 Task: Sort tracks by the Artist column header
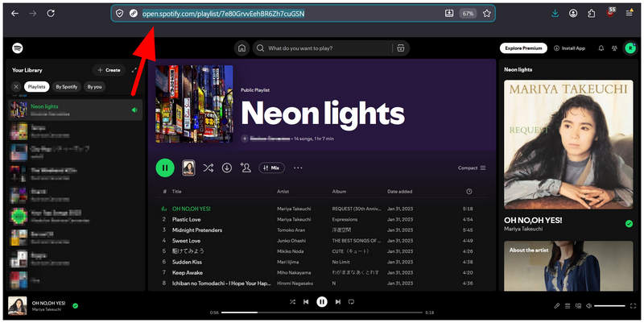tap(283, 192)
